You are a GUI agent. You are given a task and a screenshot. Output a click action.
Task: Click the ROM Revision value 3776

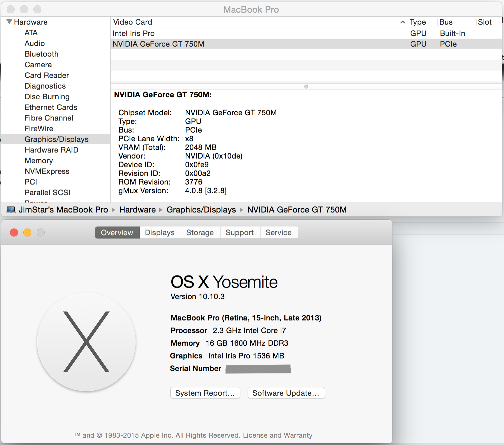(x=194, y=182)
